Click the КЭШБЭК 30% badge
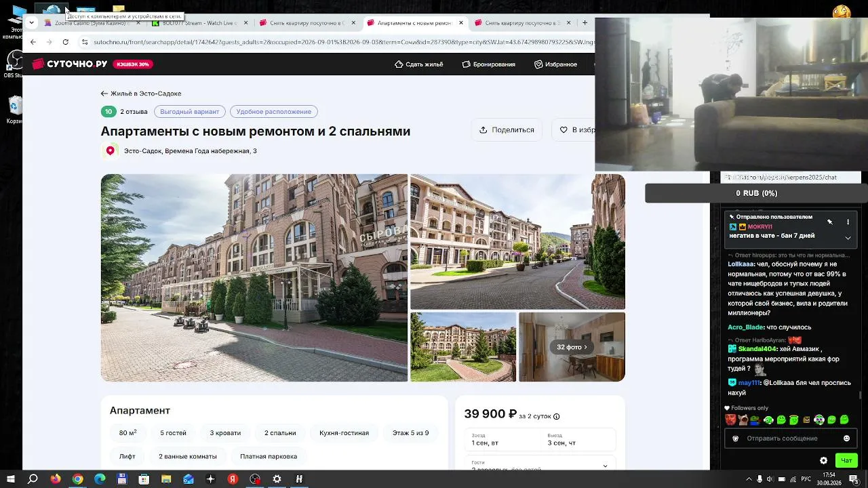The image size is (868, 488). pos(133,64)
